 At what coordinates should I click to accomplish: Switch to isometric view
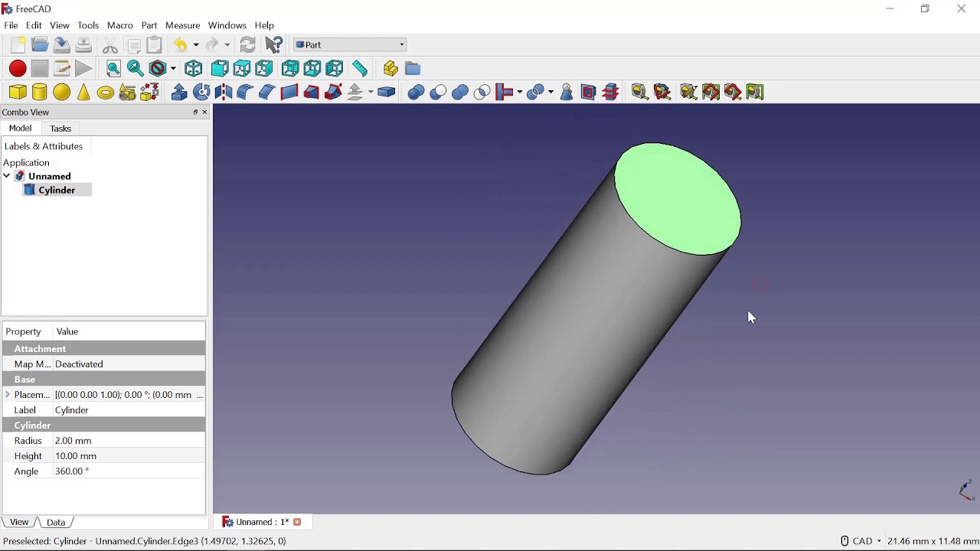point(194,69)
